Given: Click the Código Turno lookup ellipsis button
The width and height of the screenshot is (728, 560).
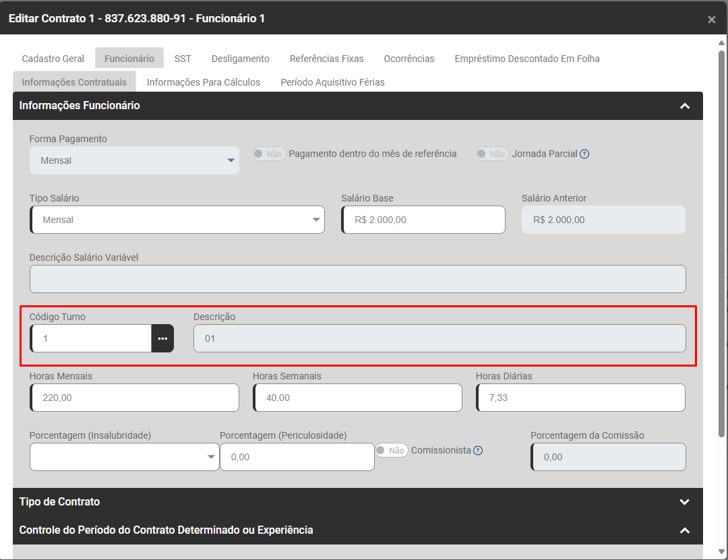Looking at the screenshot, I should 162,338.
